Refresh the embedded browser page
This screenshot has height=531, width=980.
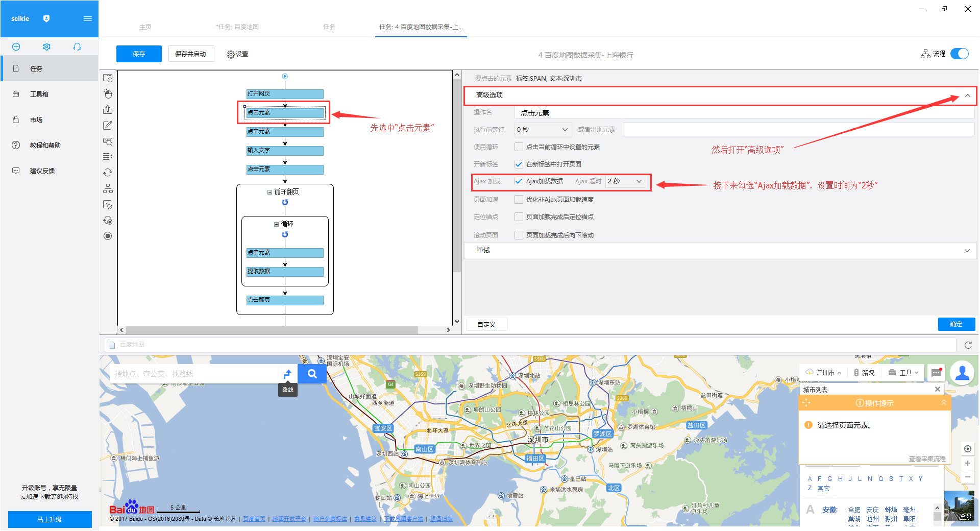968,345
